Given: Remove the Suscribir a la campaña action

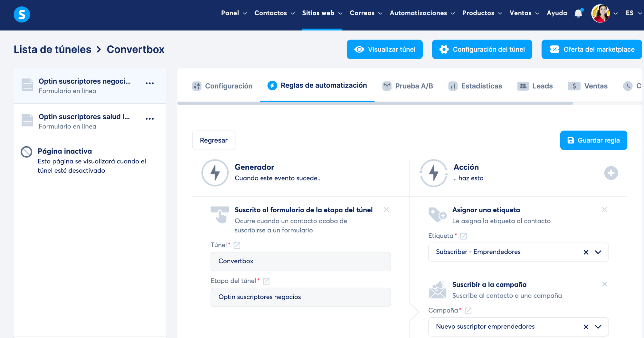Looking at the screenshot, I should (604, 284).
